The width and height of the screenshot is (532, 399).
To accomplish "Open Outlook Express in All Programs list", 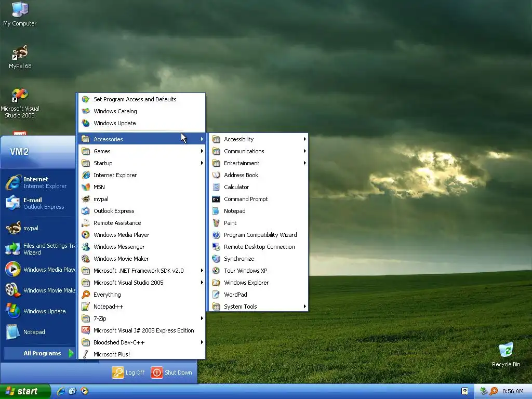I will coord(142,211).
